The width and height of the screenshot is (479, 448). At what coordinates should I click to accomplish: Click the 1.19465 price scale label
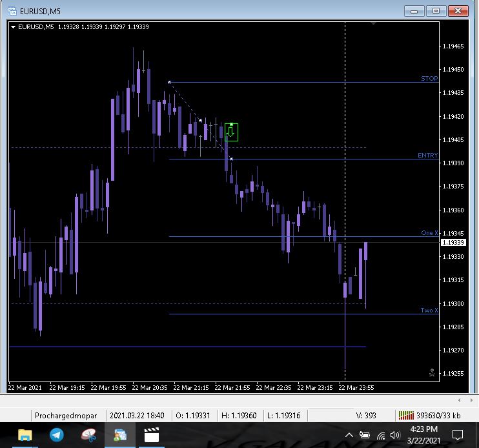click(453, 46)
